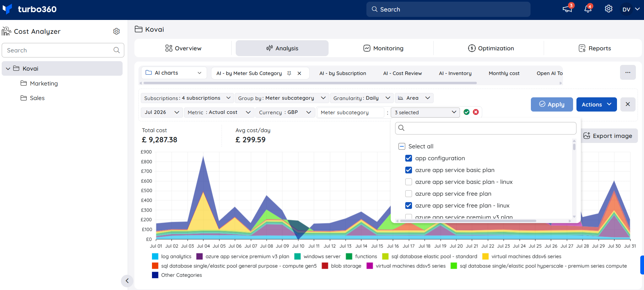This screenshot has height=290, width=644.
Task: Open the notifications bell
Action: point(588,9)
